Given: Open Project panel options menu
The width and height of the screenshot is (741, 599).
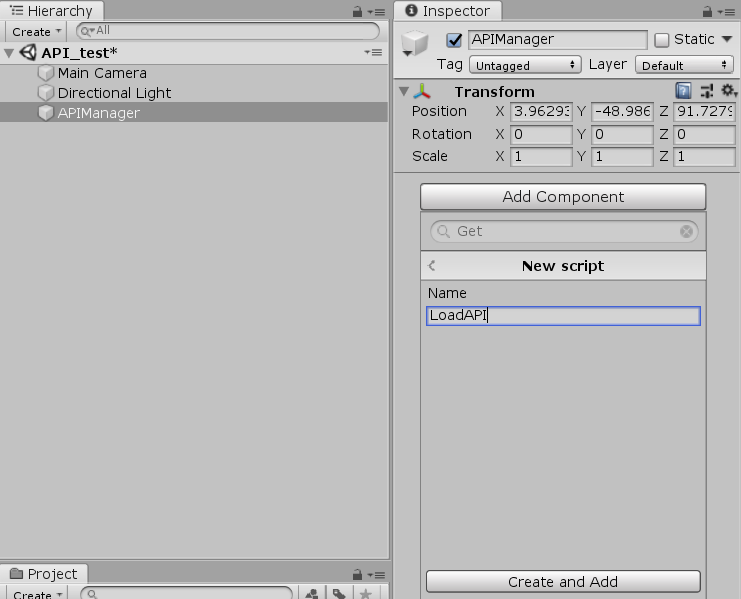Looking at the screenshot, I should pyautogui.click(x=376, y=575).
